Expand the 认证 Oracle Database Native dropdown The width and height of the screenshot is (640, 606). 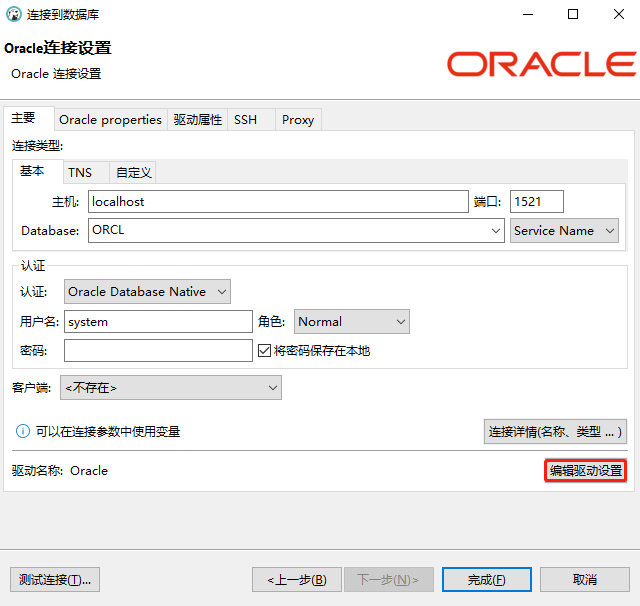(147, 291)
